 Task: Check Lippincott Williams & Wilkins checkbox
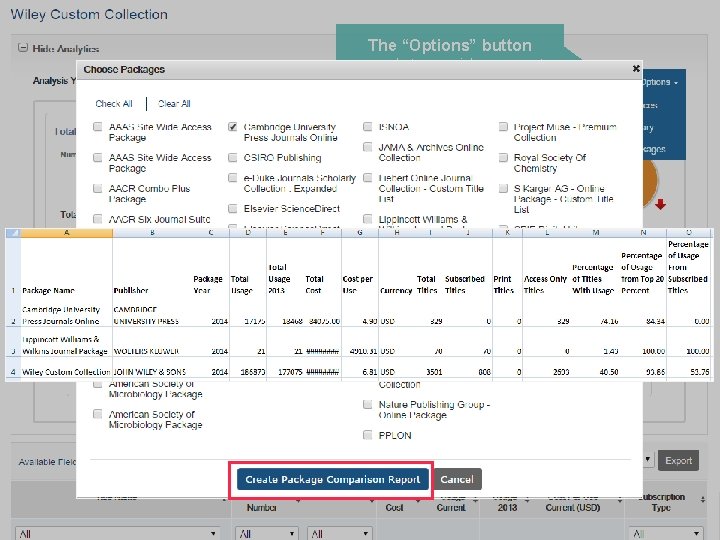pos(367,219)
